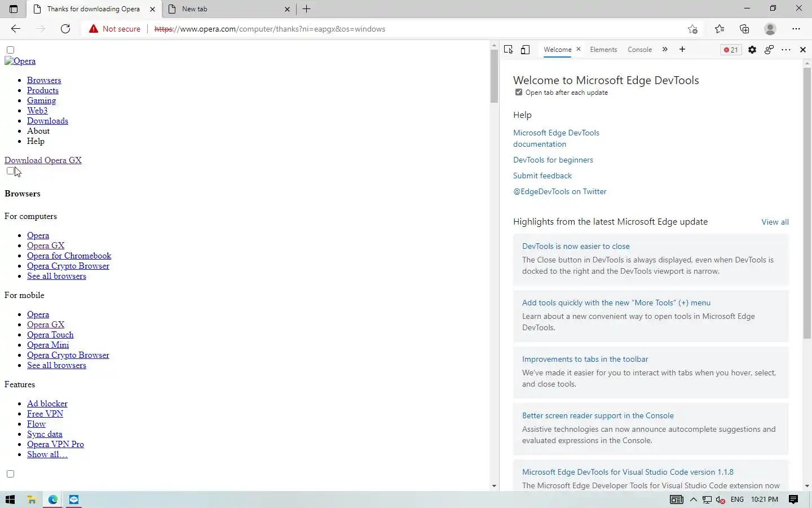Add this page to favorites

(692, 29)
